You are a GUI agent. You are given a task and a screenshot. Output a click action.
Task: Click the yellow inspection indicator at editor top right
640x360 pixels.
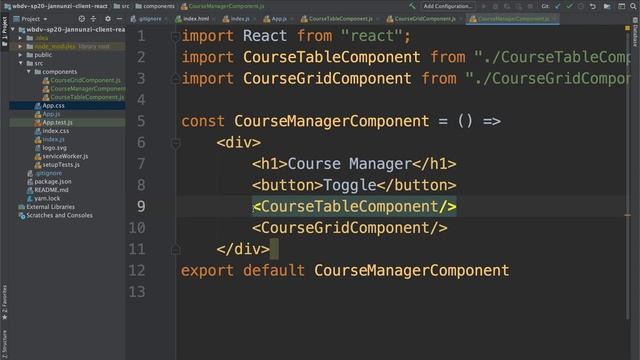pos(627,28)
